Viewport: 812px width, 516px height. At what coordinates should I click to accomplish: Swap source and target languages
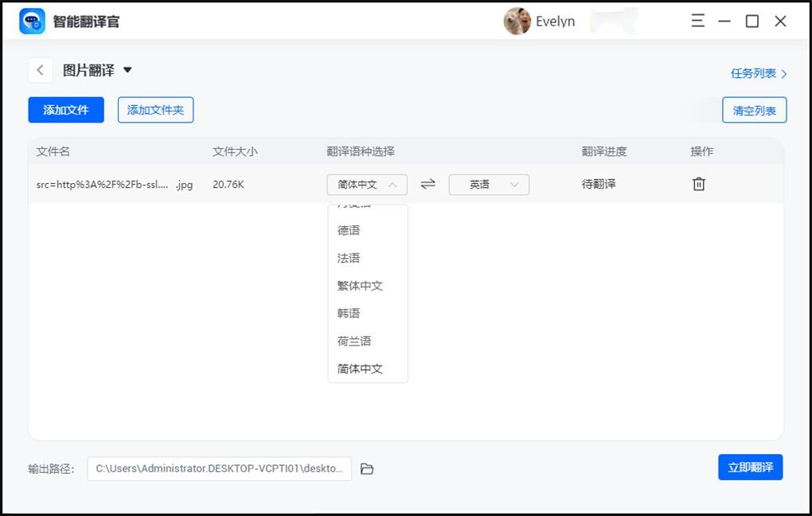[x=428, y=184]
